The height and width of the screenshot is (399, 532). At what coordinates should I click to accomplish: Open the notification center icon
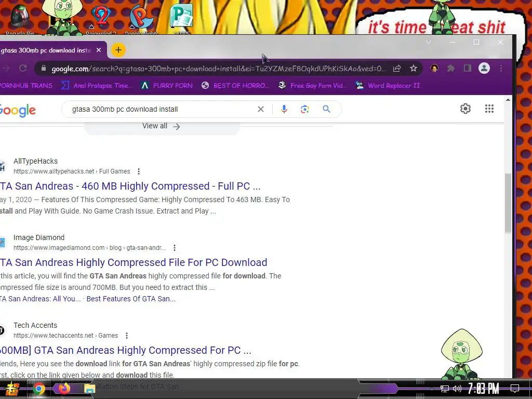pyautogui.click(x=515, y=389)
